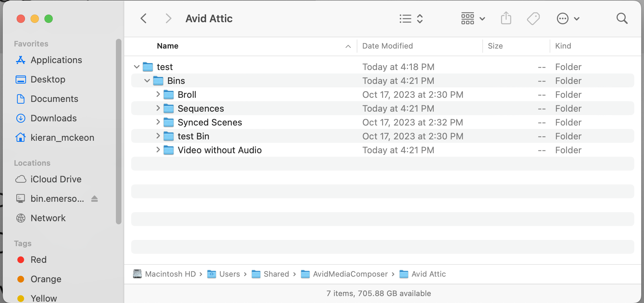Click the iCloud Drive cloud icon
This screenshot has width=644, height=303.
(21, 179)
